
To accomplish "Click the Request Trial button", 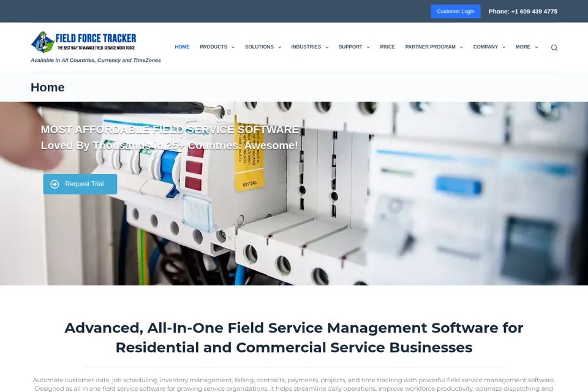I will pyautogui.click(x=80, y=184).
